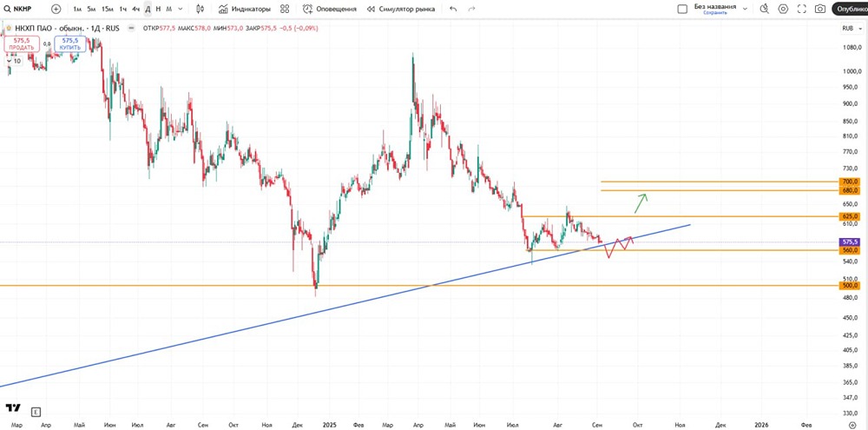Select the Н weekly timeframe
The image size is (868, 430).
[158, 9]
